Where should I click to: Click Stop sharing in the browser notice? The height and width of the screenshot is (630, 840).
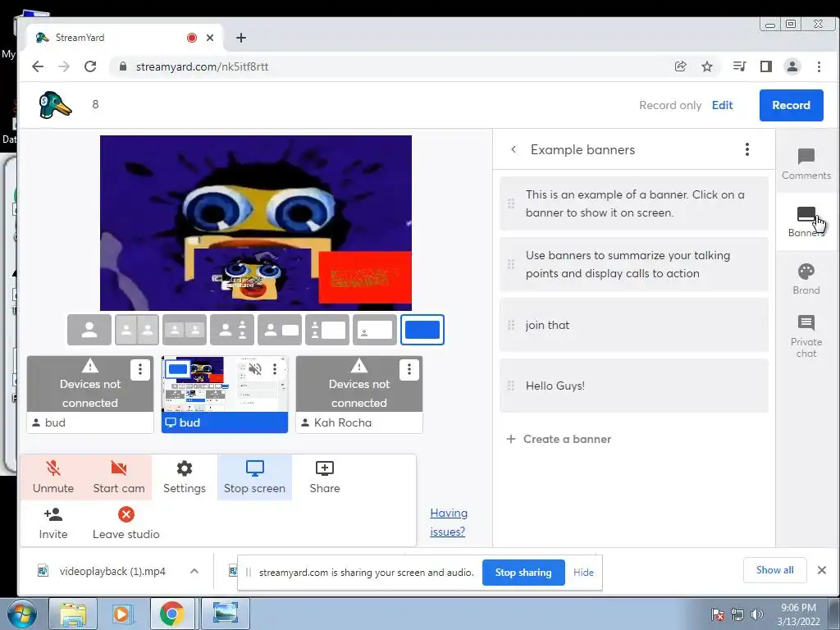[523, 572]
